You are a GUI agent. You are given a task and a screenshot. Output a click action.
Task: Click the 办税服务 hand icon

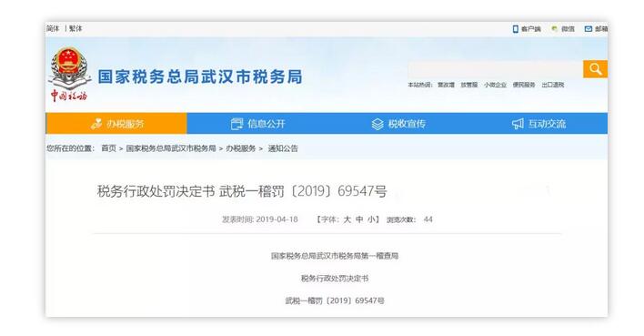coord(96,123)
